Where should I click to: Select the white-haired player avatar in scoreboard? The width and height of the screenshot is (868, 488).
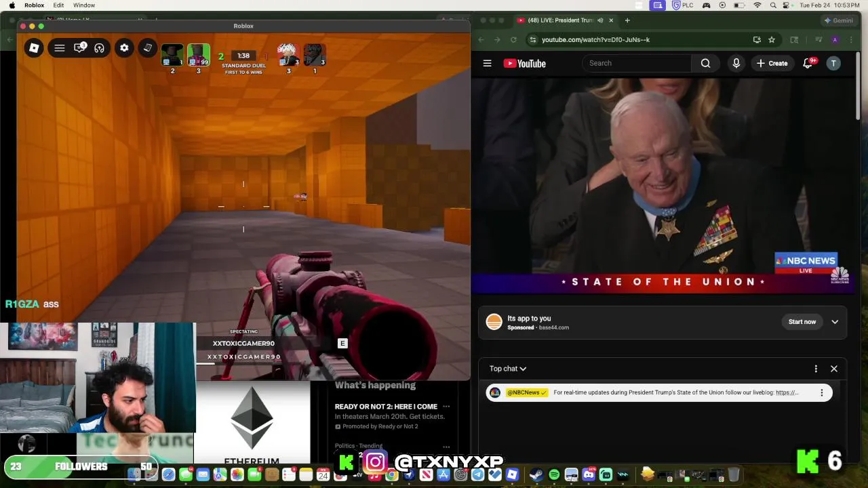pyautogui.click(x=288, y=56)
